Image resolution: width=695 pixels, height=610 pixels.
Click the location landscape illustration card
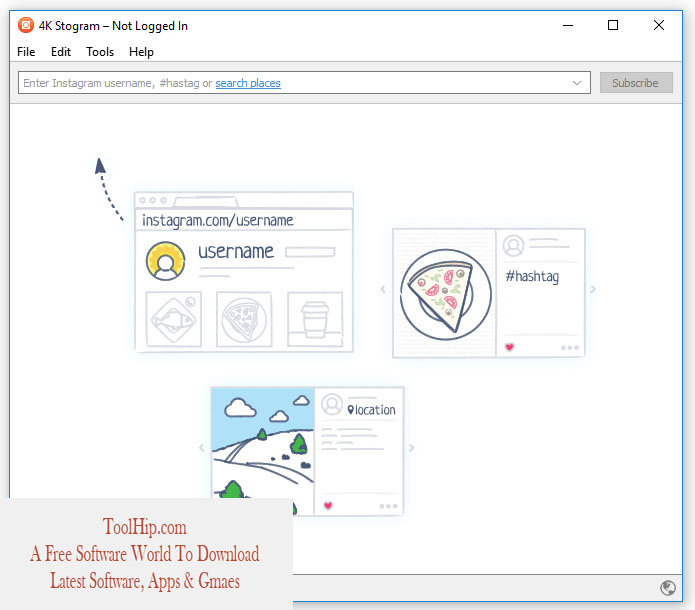pyautogui.click(x=307, y=451)
